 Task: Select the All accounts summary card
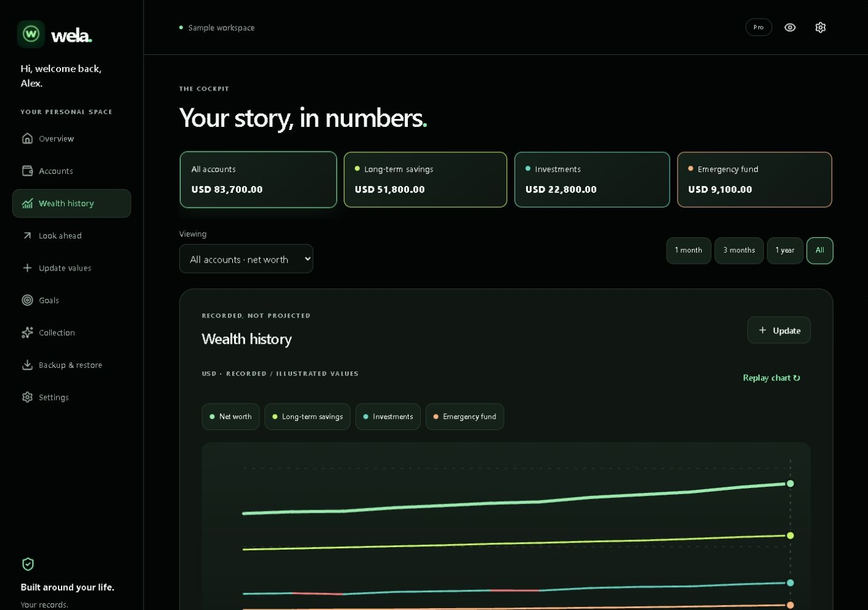pyautogui.click(x=258, y=179)
